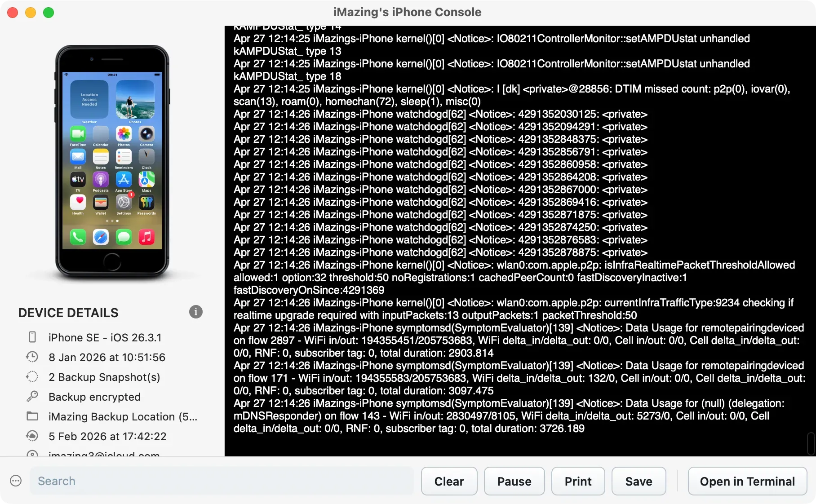Screen dimensions: 816x504
Task: Click Notes app icon on iPhone preview
Action: pos(101,157)
